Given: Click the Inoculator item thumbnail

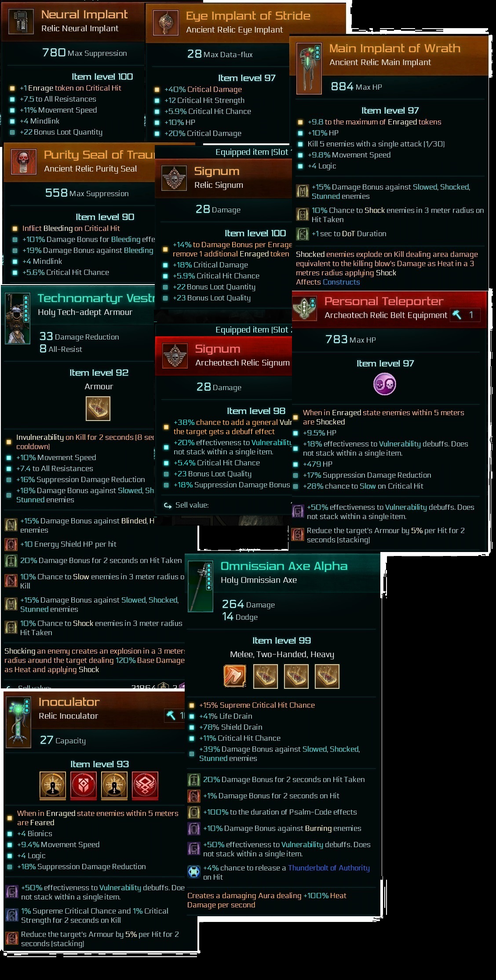Looking at the screenshot, I should pyautogui.click(x=18, y=722).
